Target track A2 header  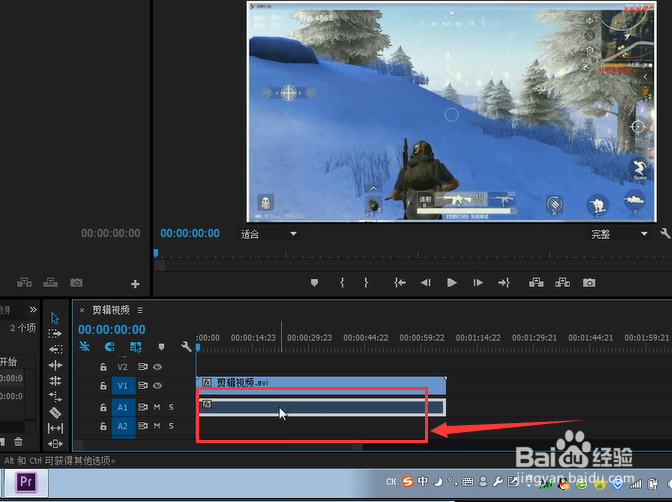click(123, 426)
